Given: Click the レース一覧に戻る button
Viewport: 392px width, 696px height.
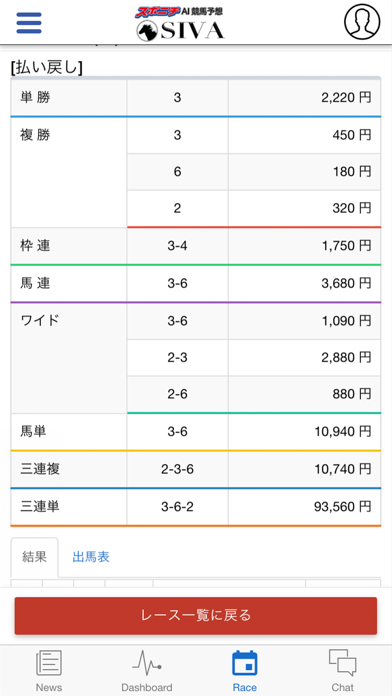Looking at the screenshot, I should point(196,616).
